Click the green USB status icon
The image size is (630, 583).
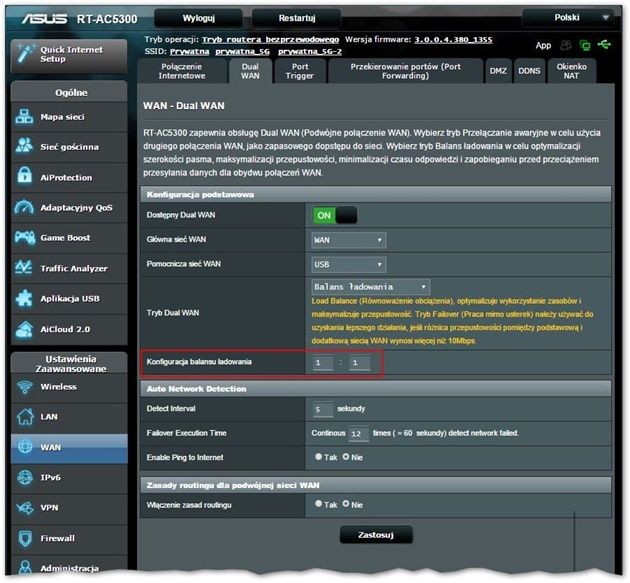[604, 44]
